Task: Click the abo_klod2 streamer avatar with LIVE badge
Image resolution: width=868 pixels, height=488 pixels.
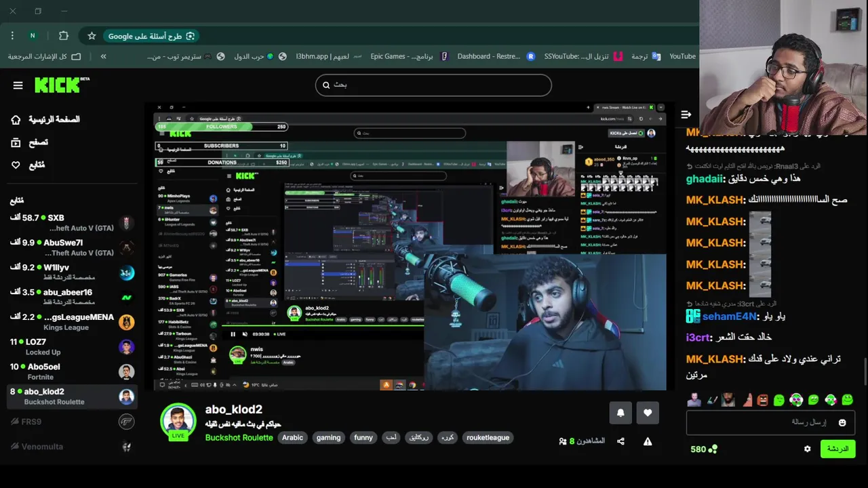Action: pyautogui.click(x=178, y=422)
